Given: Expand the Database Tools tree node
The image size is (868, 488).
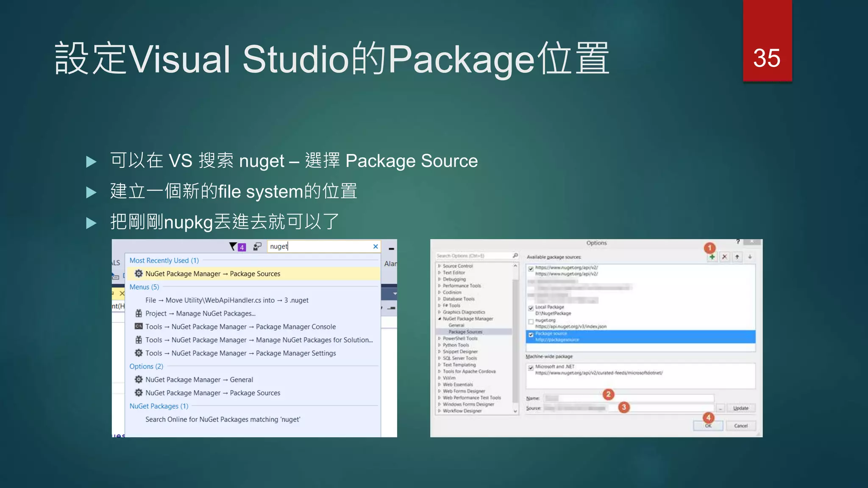Looking at the screenshot, I should coord(440,299).
